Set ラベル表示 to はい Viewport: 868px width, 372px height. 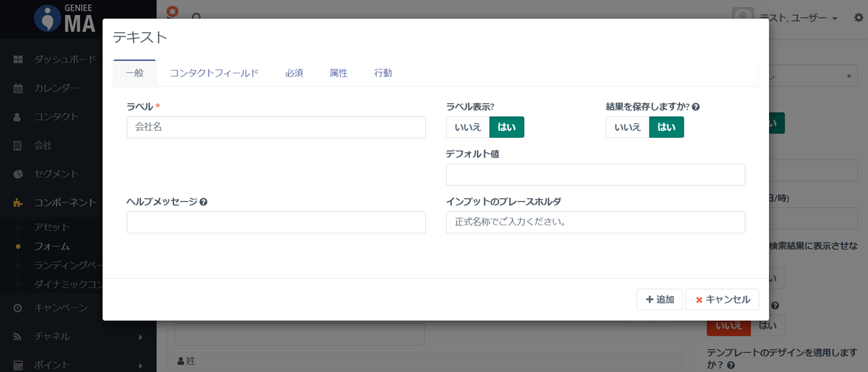point(507,127)
